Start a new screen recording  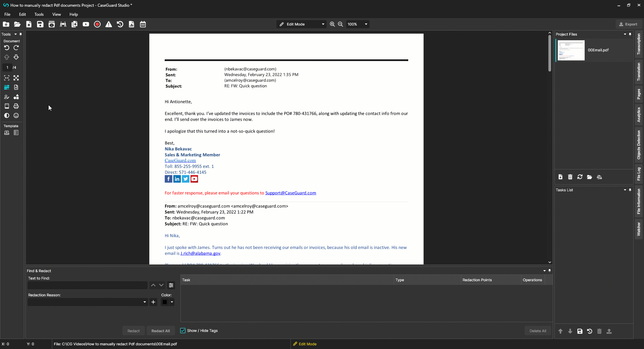tap(97, 24)
